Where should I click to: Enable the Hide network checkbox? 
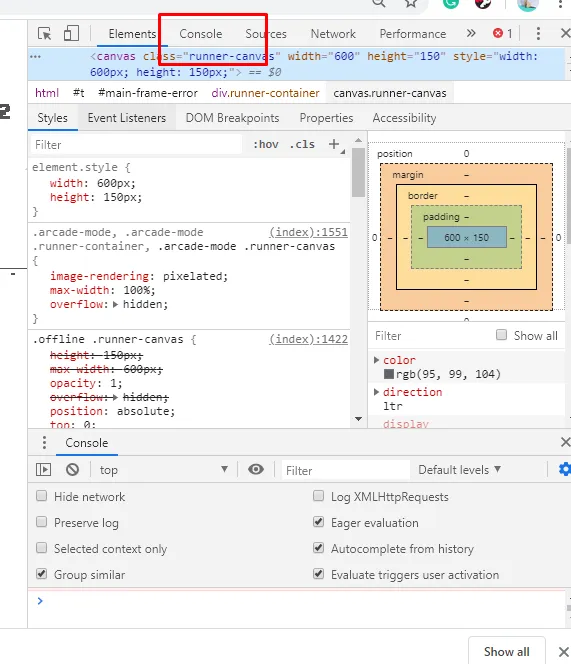click(42, 496)
